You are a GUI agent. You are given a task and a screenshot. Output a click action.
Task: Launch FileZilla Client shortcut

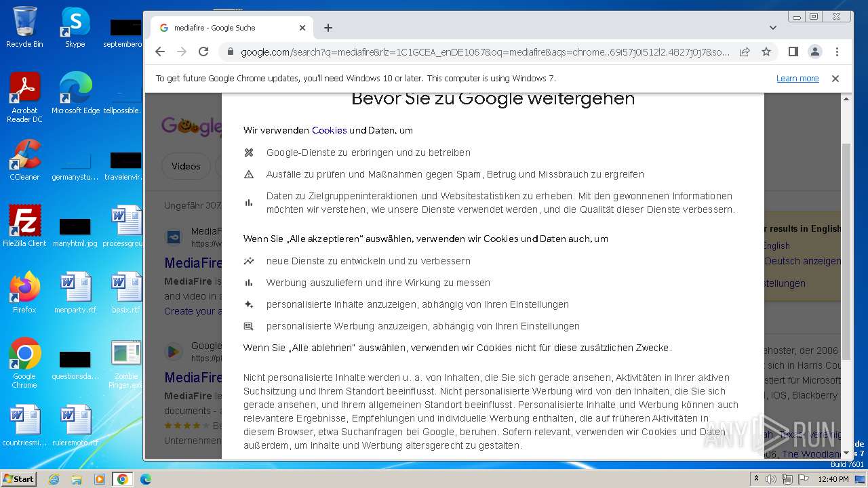point(24,226)
